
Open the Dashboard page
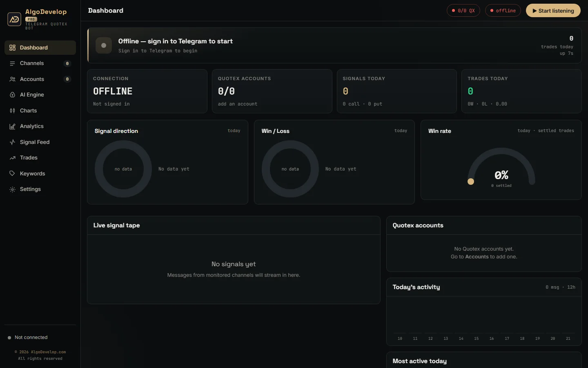click(40, 47)
